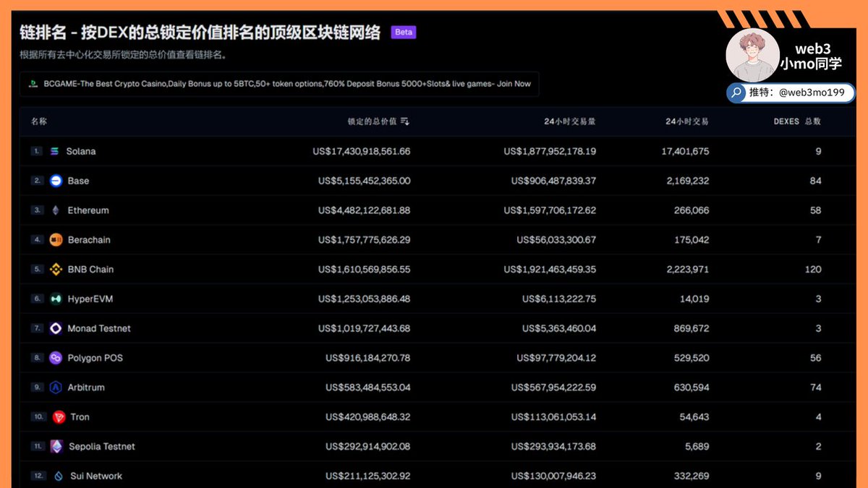The height and width of the screenshot is (488, 868).
Task: Click the Solana chain logo icon
Action: point(55,151)
